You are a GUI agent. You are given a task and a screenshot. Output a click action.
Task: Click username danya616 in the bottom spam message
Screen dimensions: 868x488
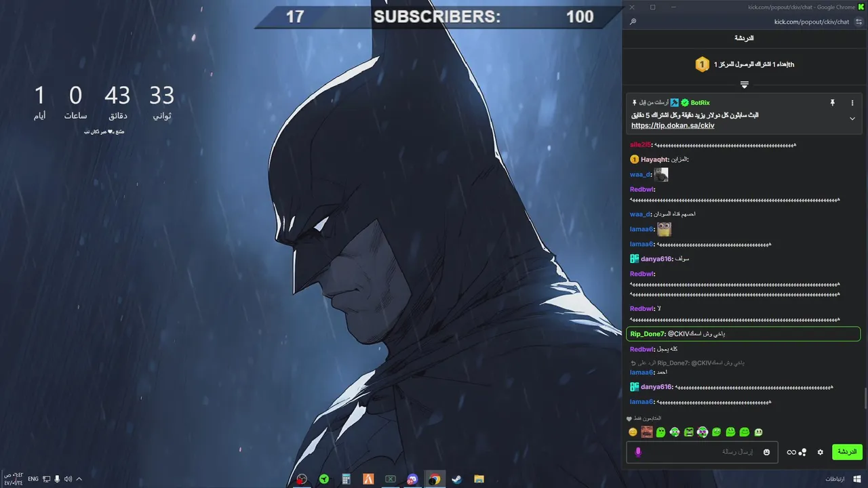tap(656, 387)
